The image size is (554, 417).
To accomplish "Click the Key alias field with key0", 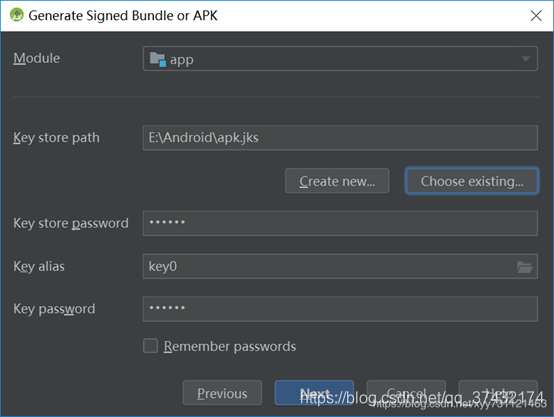I will 340,266.
